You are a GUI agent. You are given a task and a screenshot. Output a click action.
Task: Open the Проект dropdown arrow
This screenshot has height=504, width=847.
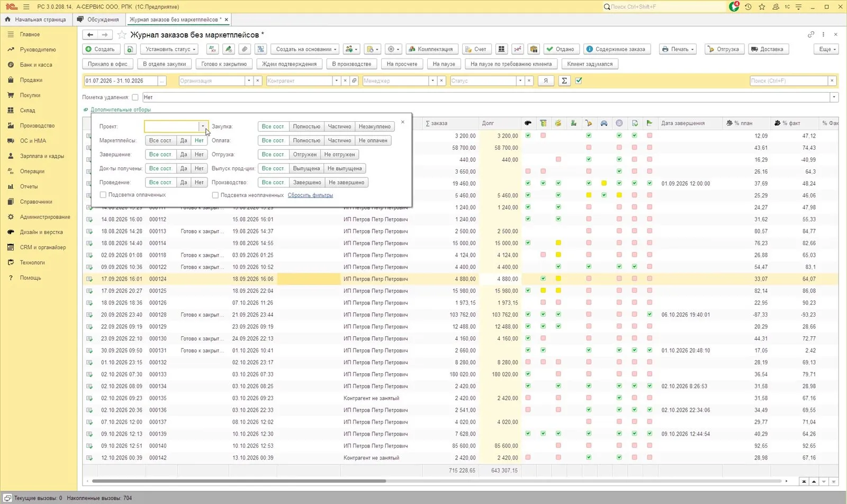203,127
